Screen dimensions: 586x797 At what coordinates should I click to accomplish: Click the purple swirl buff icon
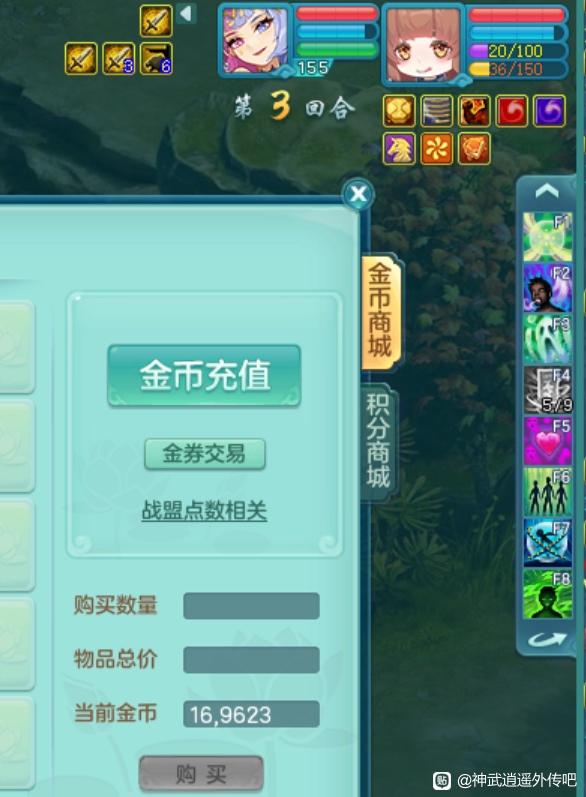[x=549, y=111]
